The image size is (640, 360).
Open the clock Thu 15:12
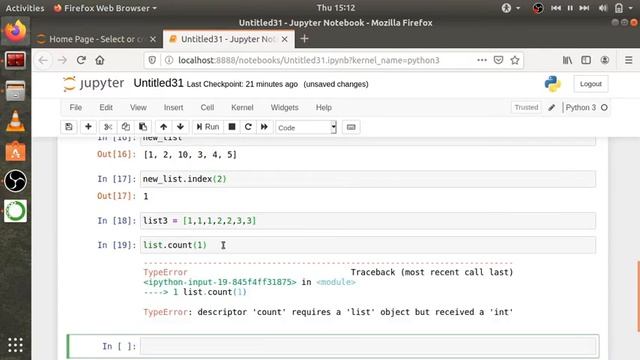336,8
